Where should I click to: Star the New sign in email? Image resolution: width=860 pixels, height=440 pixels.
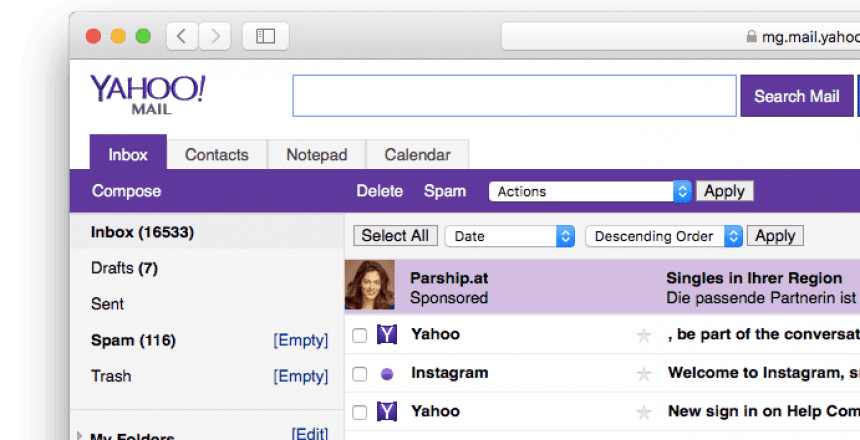(644, 412)
